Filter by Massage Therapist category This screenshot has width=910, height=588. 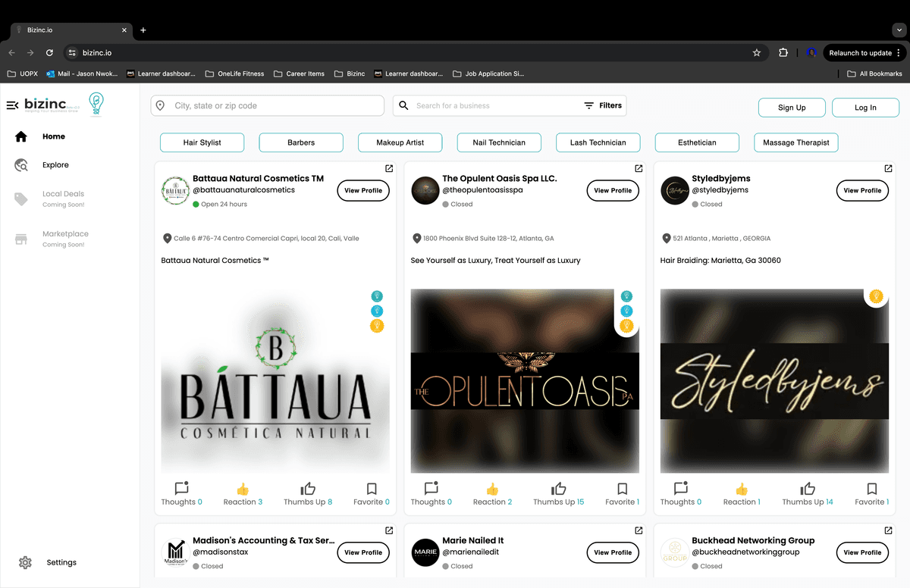click(796, 142)
